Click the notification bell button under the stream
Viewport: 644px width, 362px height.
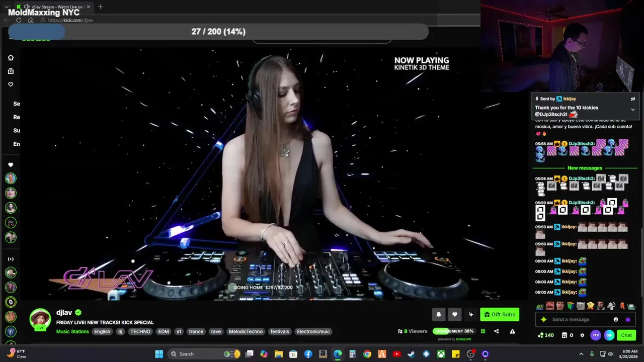click(438, 314)
